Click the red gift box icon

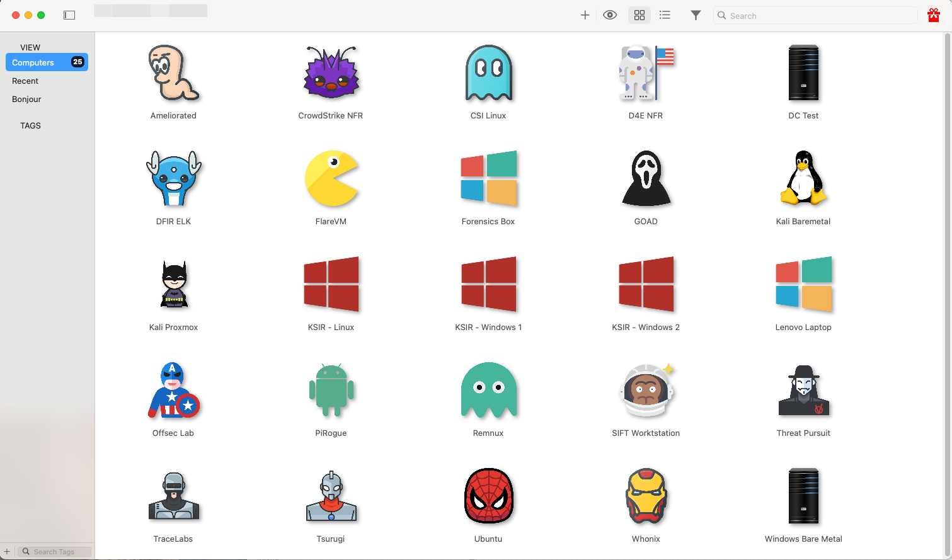click(x=934, y=15)
